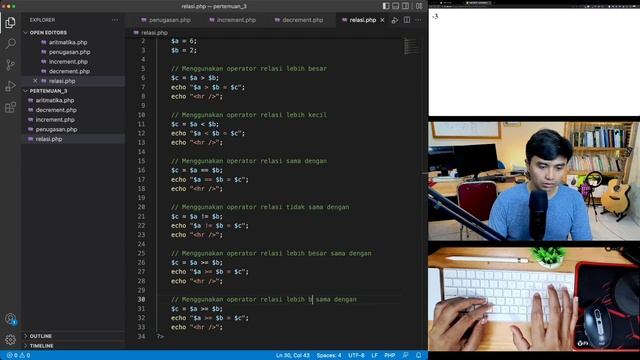Click closing PHP tag on line 34
The width and height of the screenshot is (640, 360).
160,336
